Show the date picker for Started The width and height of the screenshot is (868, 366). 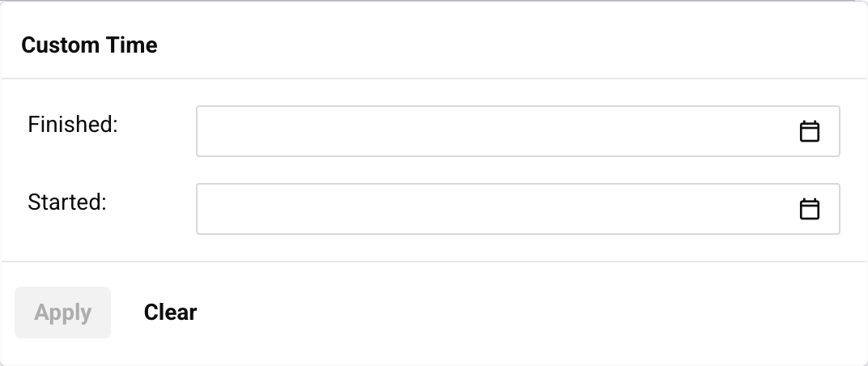click(810, 209)
